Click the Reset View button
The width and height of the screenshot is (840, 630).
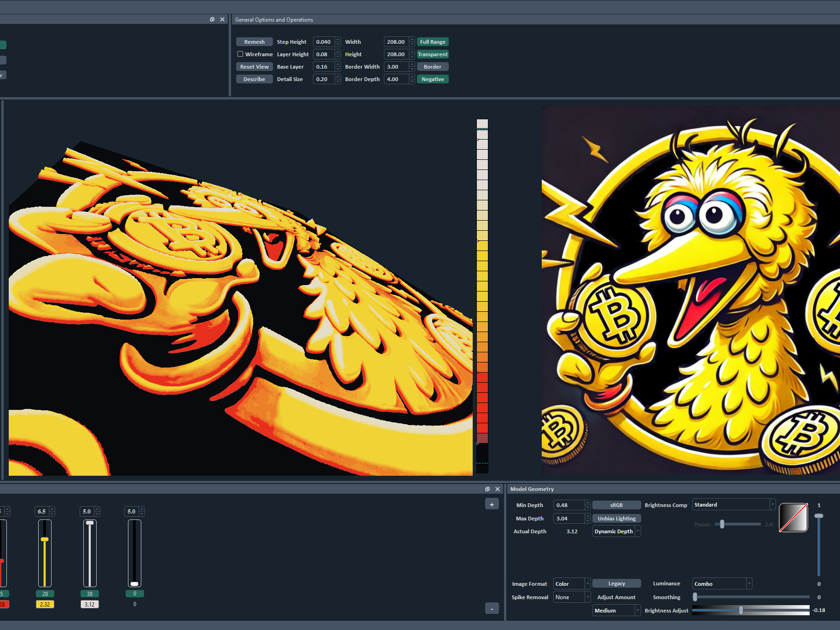tap(255, 67)
